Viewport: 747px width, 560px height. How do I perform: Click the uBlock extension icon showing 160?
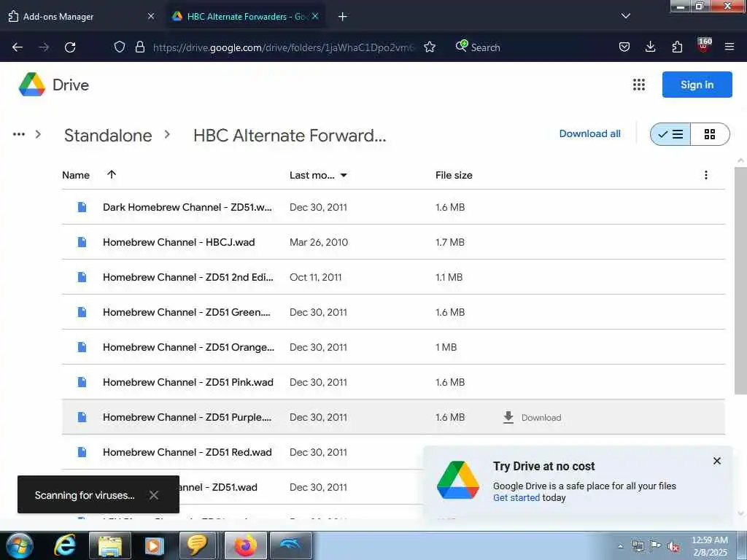(x=704, y=44)
